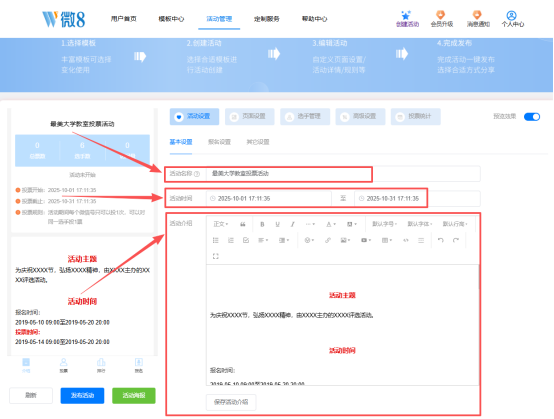The image size is (554, 419).
Task: Select the 选手管理 tab button
Action: [x=305, y=117]
